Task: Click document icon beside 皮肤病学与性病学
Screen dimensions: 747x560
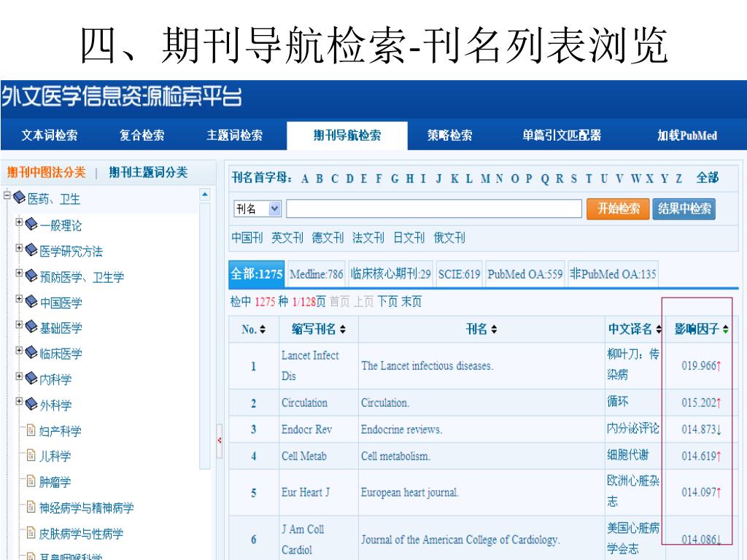Action: [31, 532]
